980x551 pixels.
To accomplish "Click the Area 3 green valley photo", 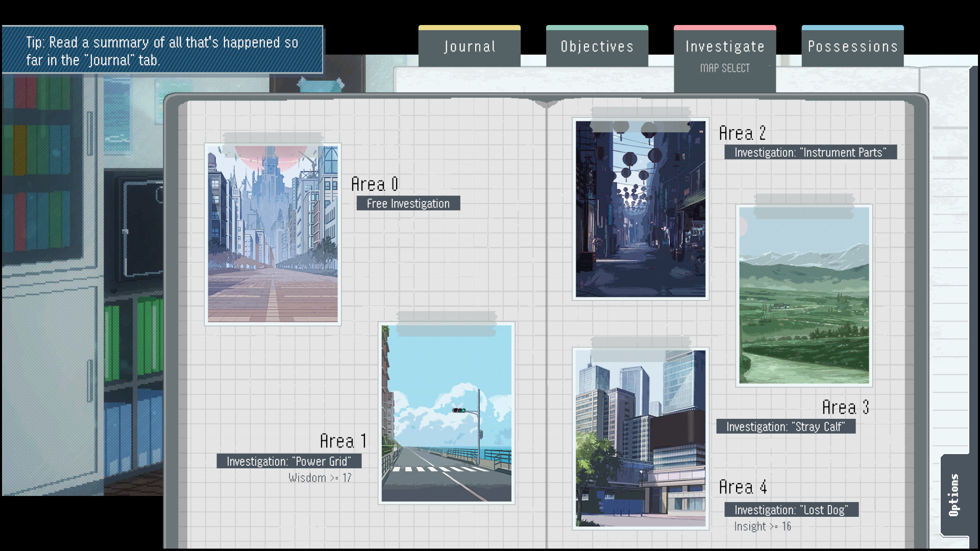I will [804, 295].
